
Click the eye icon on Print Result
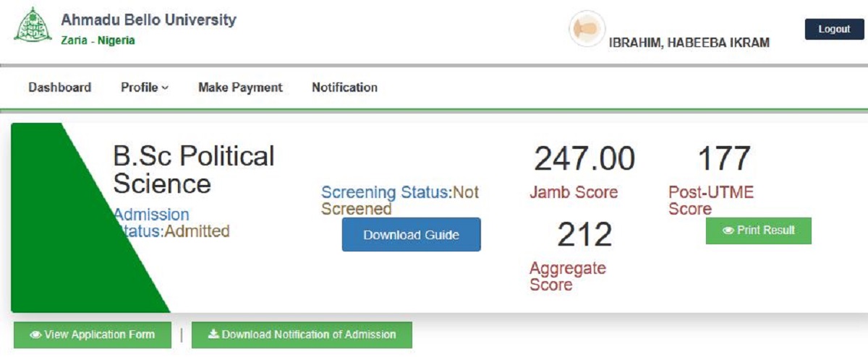click(x=728, y=231)
